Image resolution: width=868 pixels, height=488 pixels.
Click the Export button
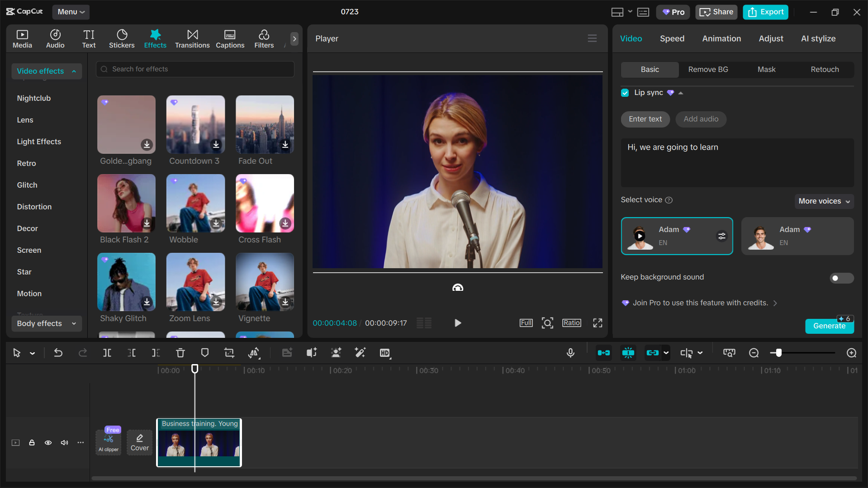(x=765, y=12)
